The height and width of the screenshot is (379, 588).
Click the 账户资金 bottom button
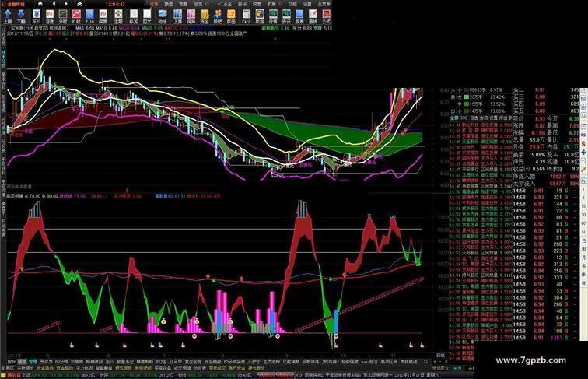(x=236, y=368)
